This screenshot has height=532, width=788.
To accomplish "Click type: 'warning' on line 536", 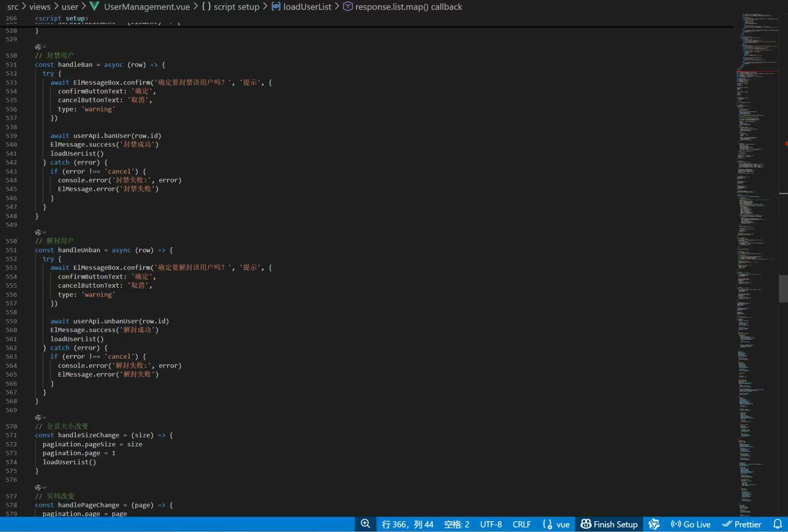I will [86, 109].
